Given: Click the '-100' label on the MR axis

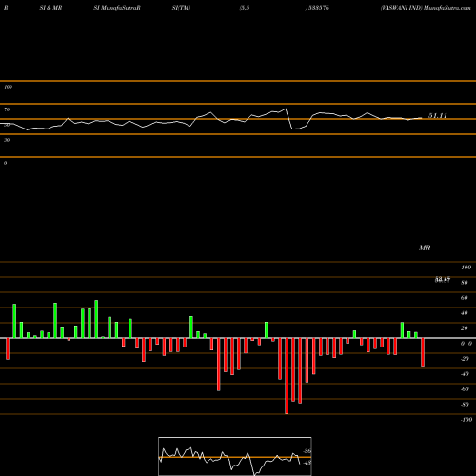Looking at the screenshot, I should [x=466, y=420].
